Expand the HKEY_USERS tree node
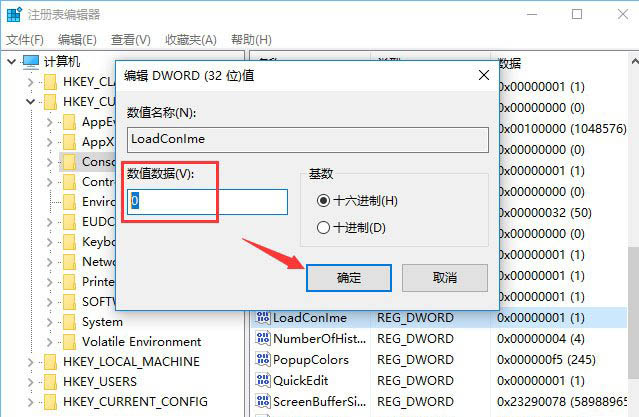This screenshot has height=417, width=639. coord(30,382)
